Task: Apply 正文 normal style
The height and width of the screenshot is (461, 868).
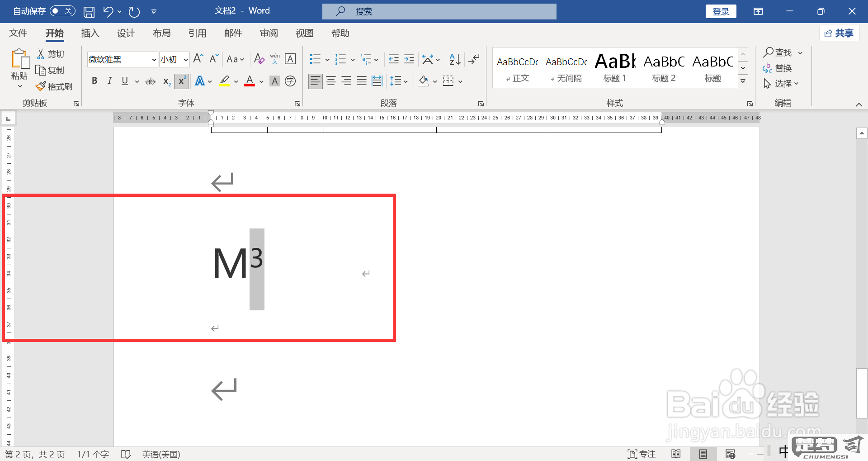Action: [x=517, y=67]
